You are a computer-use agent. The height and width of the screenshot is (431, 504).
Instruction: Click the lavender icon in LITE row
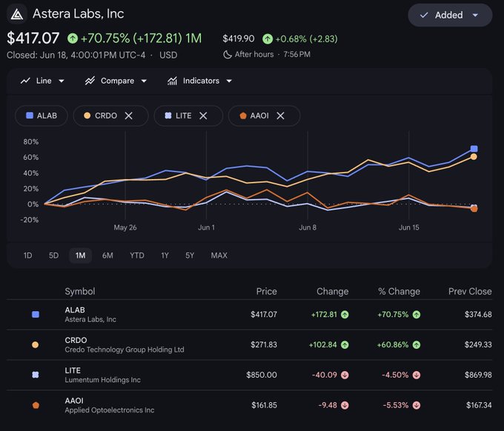36,375
